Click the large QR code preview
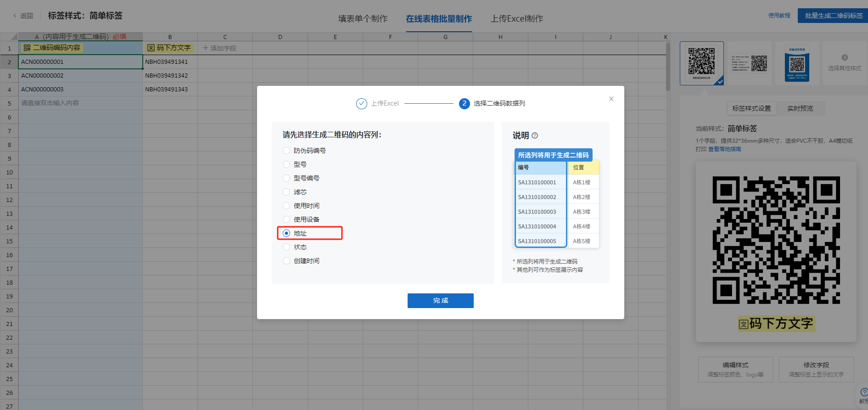 tap(776, 240)
